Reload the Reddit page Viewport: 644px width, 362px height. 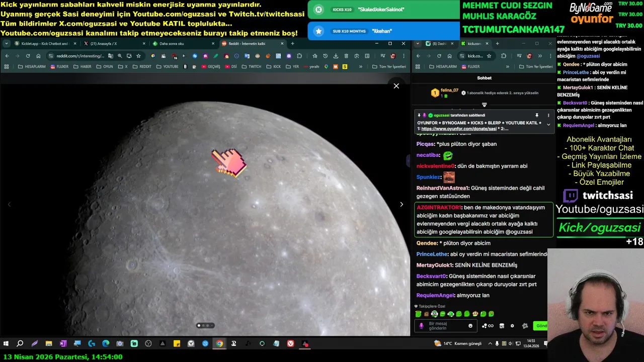point(28,56)
